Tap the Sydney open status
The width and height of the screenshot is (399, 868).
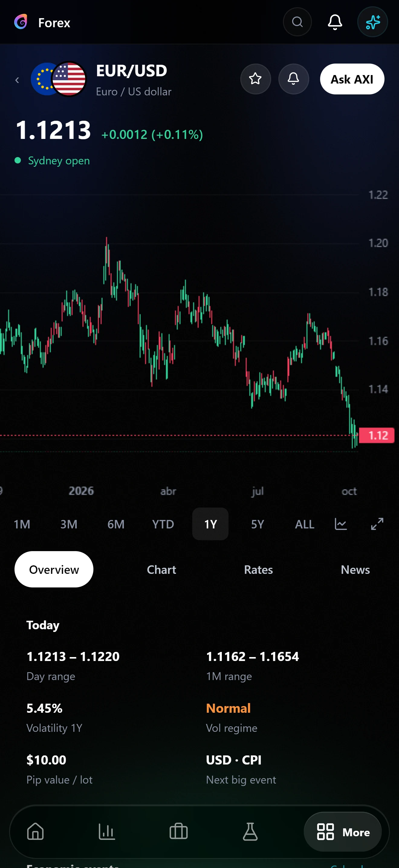(53, 160)
